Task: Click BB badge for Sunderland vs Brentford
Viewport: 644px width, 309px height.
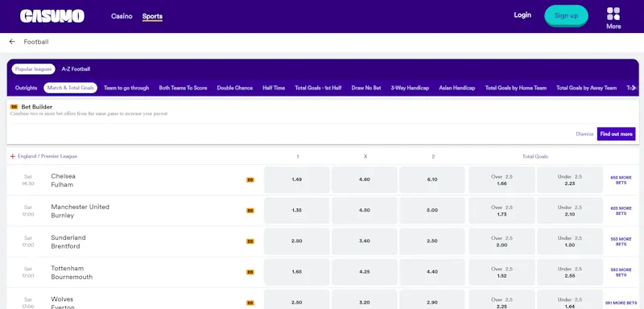Action: click(250, 241)
